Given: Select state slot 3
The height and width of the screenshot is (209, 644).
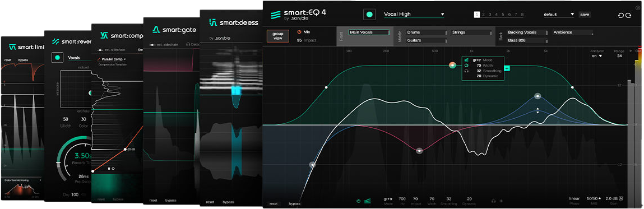Looking at the screenshot, I should [490, 15].
